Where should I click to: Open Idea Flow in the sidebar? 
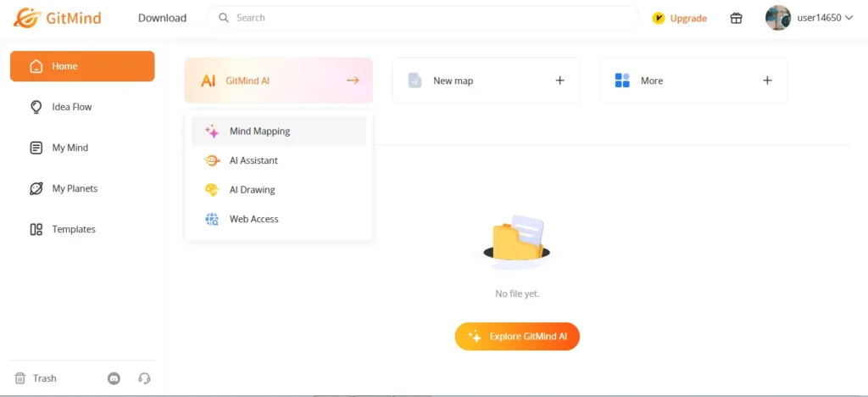tap(82, 107)
